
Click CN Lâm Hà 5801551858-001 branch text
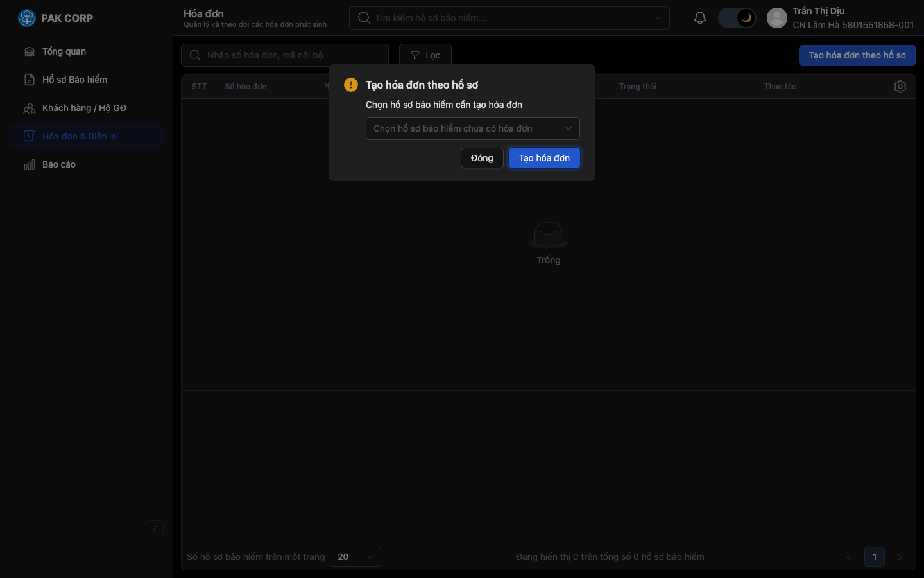click(x=853, y=25)
